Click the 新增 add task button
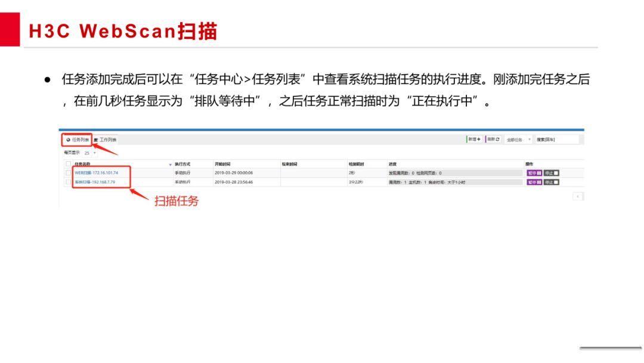Screen dimensions: 644x363 pos(474,139)
